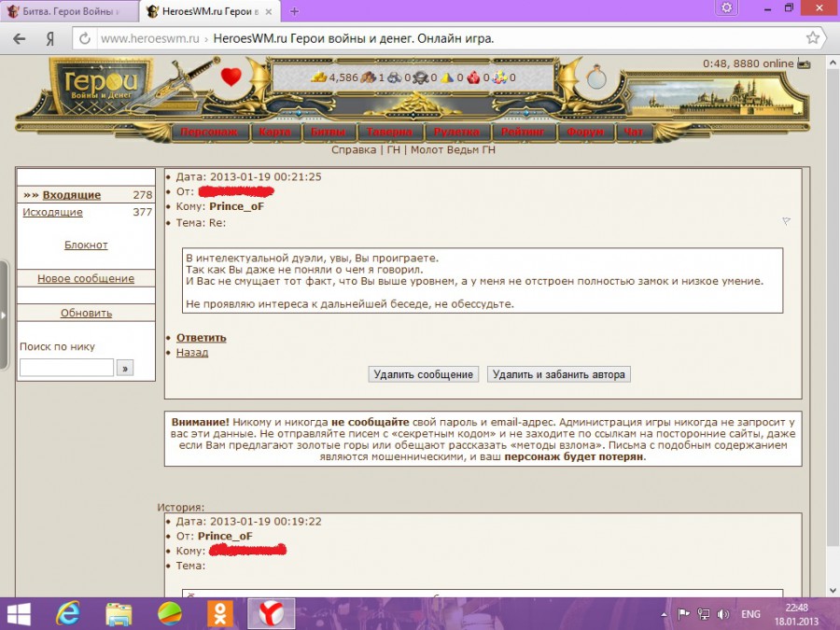Close the HeroesWM.ru browser tab
840x630 pixels.
point(269,12)
